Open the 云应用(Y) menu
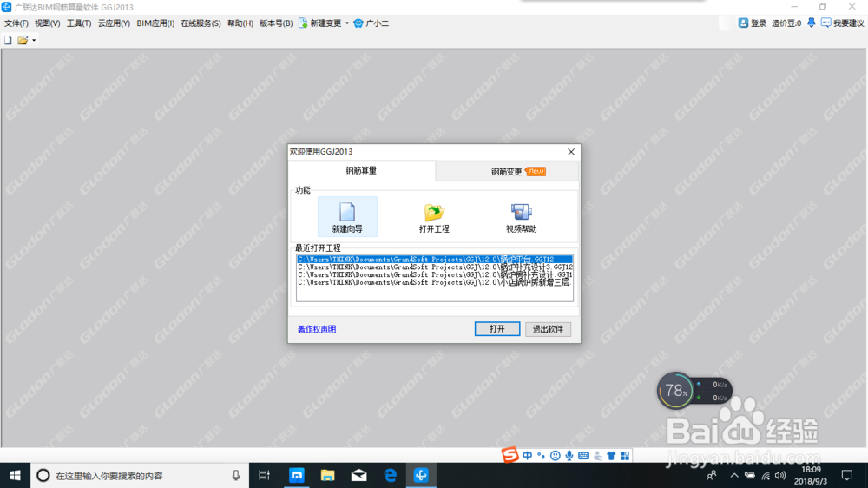Screen dimensions: 868x488 coord(114,23)
